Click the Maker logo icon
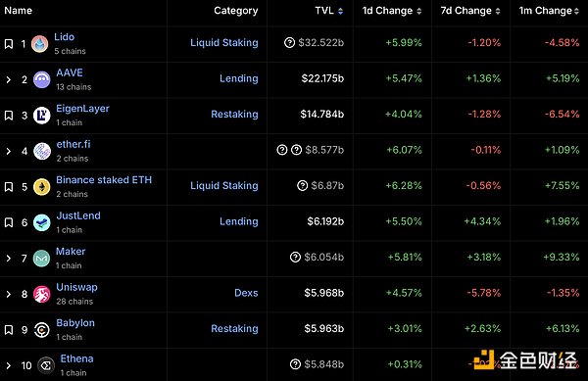The height and width of the screenshot is (381, 588). click(x=41, y=259)
